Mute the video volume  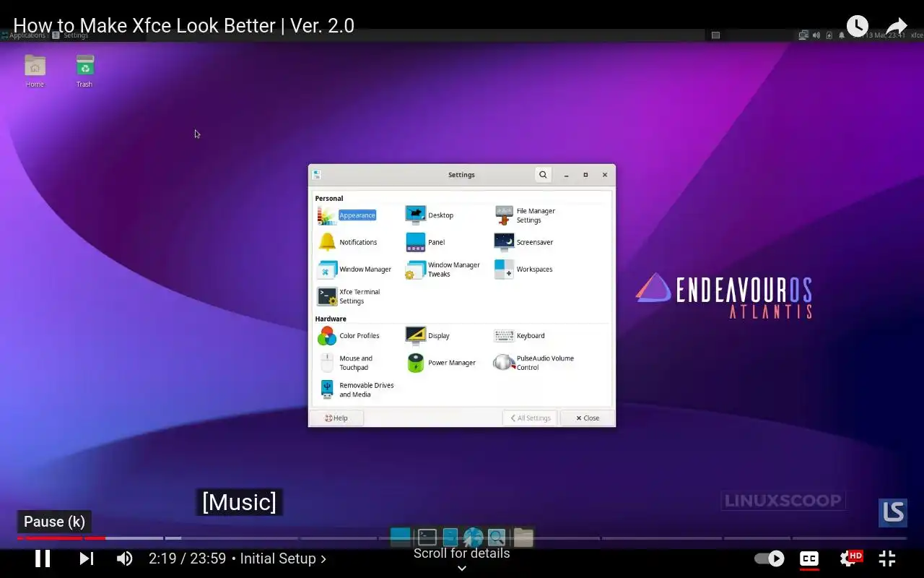(x=125, y=558)
